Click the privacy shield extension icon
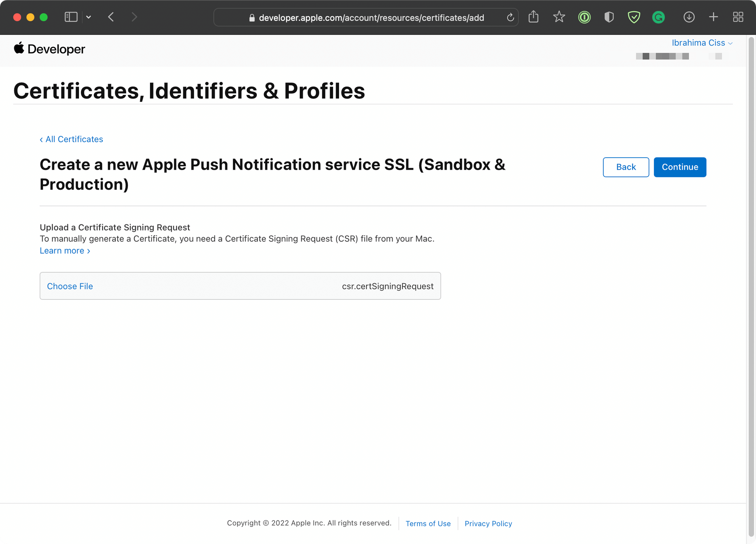Viewport: 756px width, 544px height. click(x=609, y=17)
